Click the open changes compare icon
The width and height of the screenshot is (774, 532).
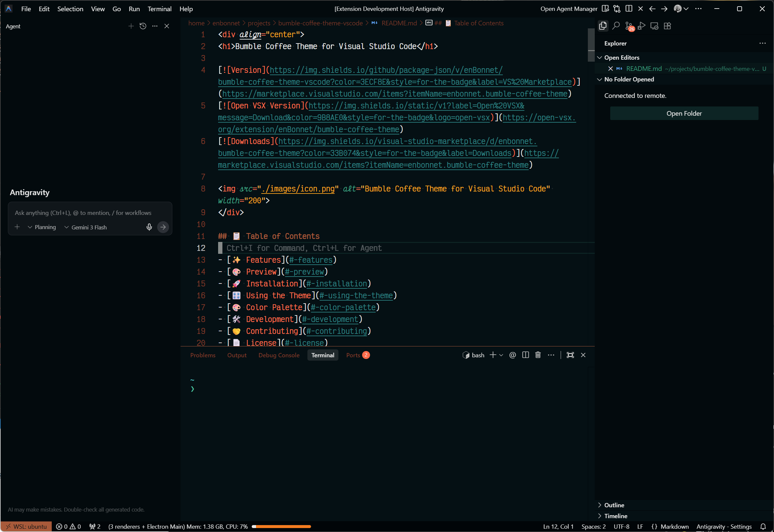[x=617, y=9]
